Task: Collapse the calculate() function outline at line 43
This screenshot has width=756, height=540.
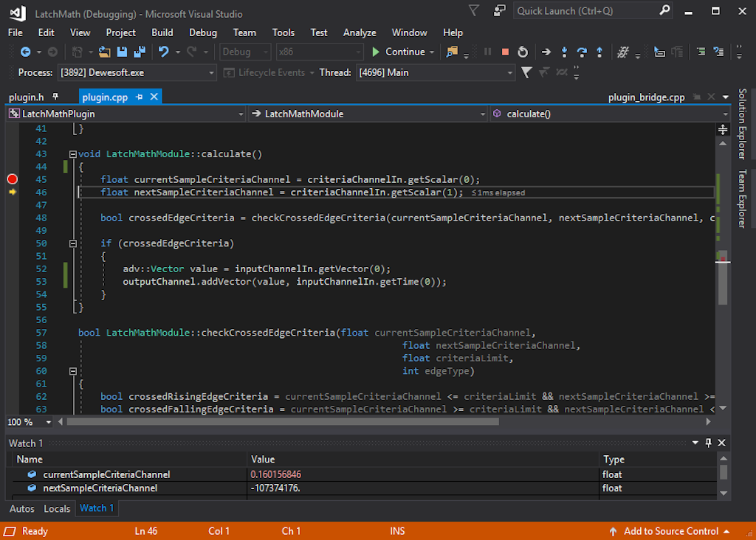Action: pos(73,154)
